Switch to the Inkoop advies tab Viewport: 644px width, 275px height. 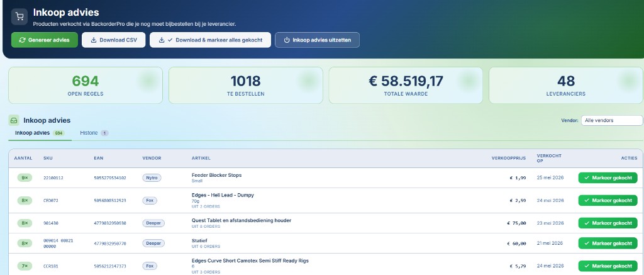tap(40, 133)
